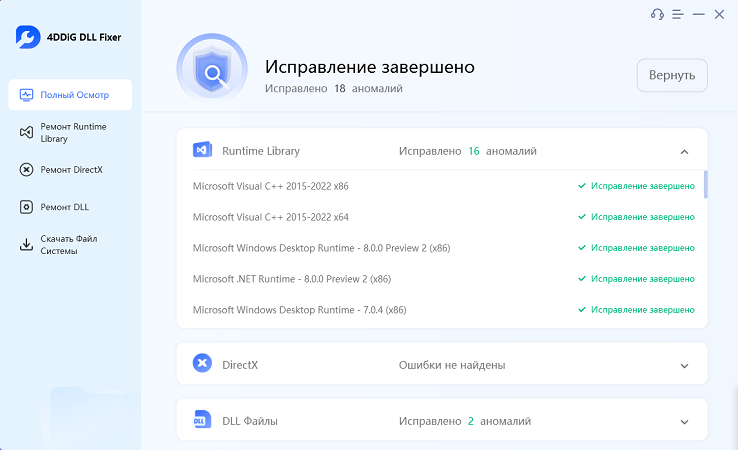Click the Runtime Library card title
The image size is (738, 450).
pyautogui.click(x=261, y=151)
